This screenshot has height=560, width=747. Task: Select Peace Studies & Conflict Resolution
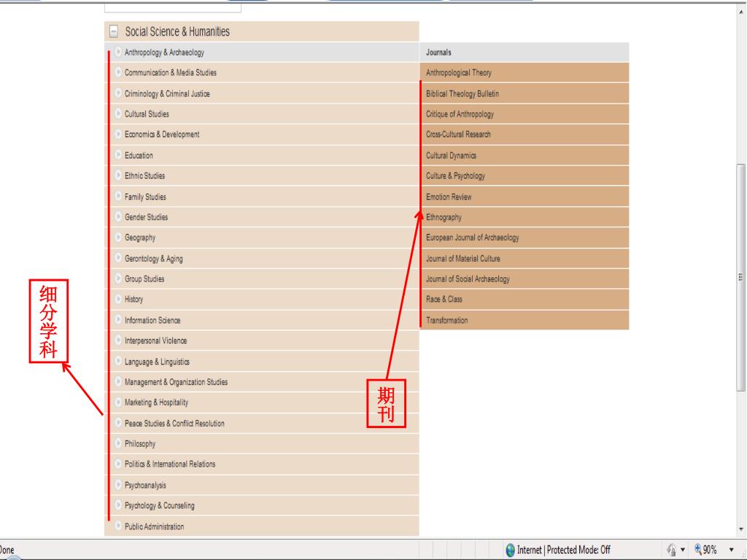click(x=174, y=424)
